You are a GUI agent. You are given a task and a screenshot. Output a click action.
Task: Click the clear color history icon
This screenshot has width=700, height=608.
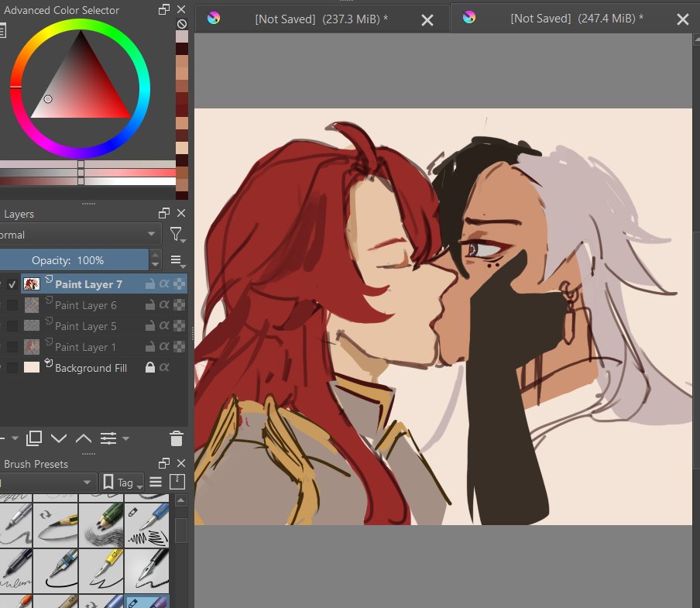pos(182,24)
